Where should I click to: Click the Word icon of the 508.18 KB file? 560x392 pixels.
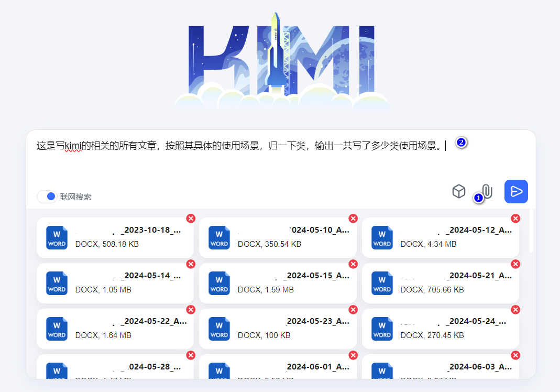click(x=57, y=237)
